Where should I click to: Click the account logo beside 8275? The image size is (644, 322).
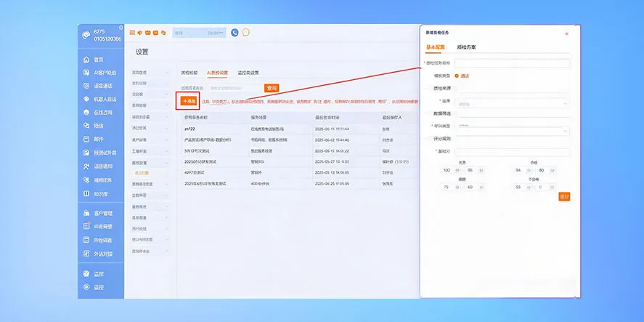[86, 36]
